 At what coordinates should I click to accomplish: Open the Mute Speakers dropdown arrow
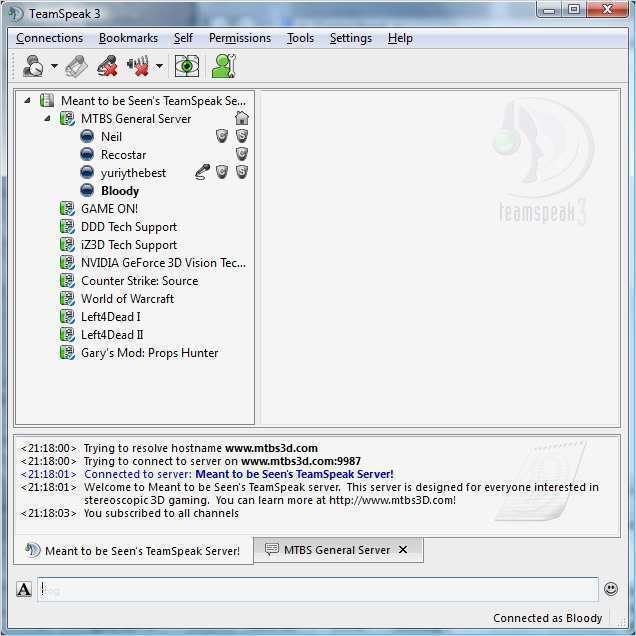(x=159, y=66)
